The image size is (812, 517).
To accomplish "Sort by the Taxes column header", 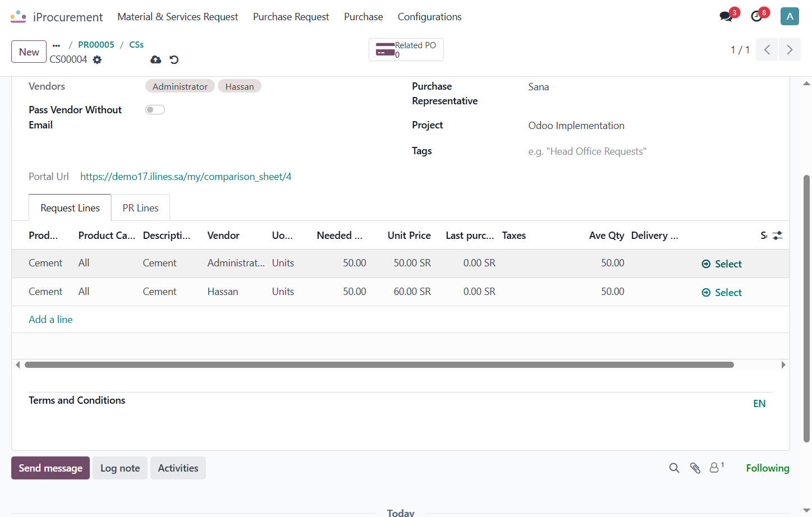I will click(x=514, y=236).
